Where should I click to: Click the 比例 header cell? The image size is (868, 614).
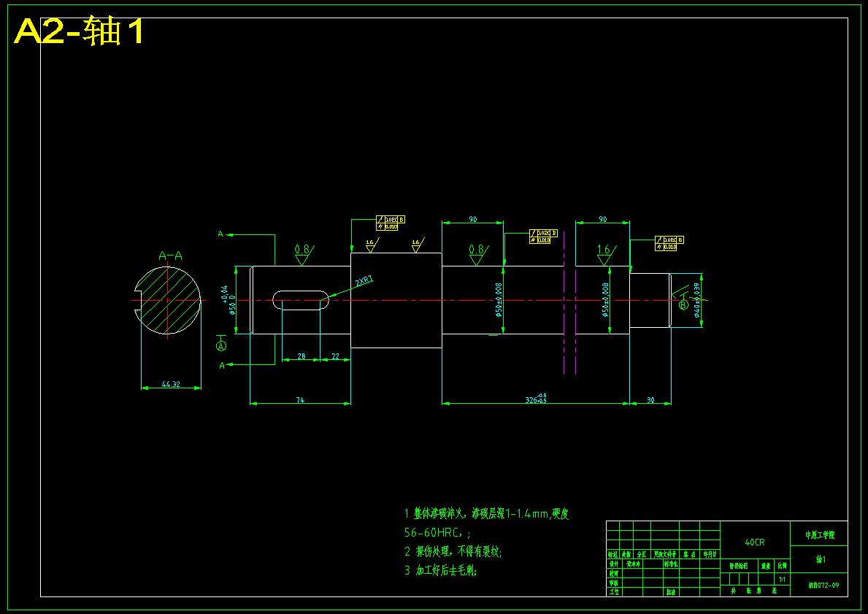pyautogui.click(x=782, y=567)
